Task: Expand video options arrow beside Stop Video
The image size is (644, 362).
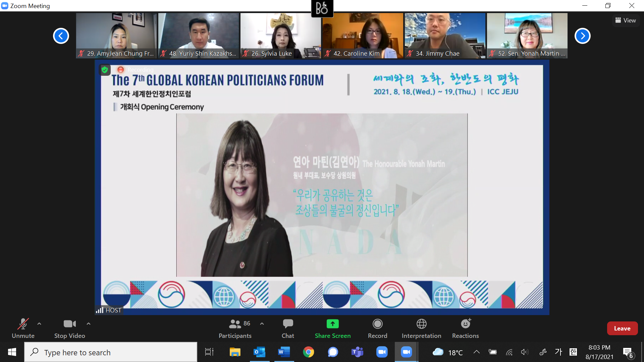Action: [89, 324]
